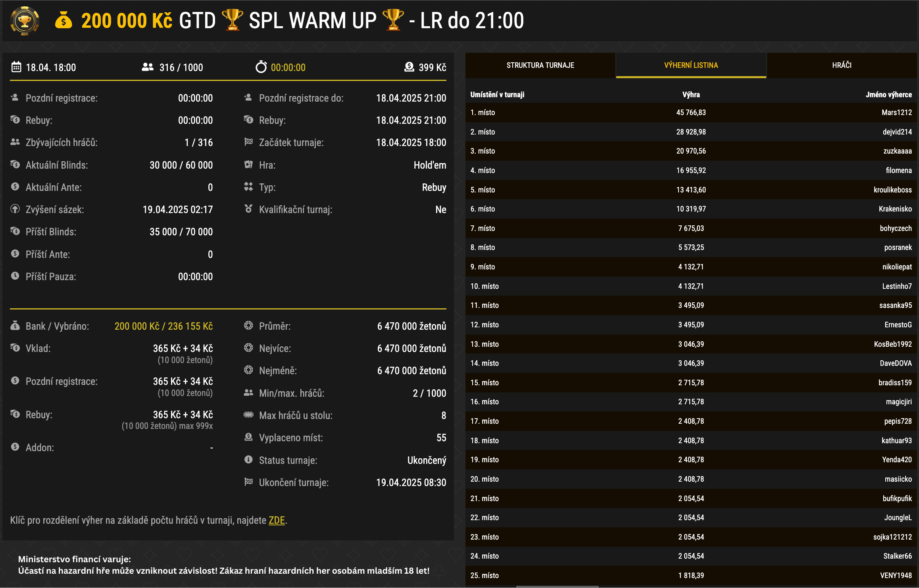Click the grid icon next to Typ Rebuy

click(248, 187)
